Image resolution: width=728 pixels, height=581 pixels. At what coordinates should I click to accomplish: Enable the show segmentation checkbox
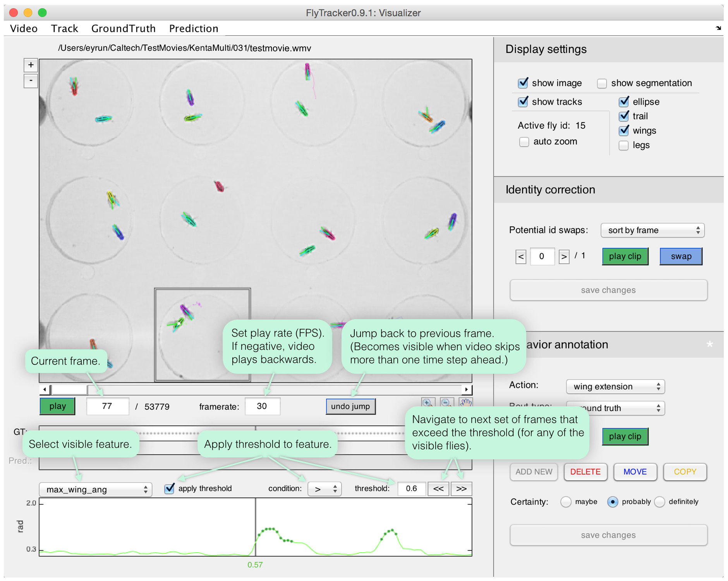point(602,83)
